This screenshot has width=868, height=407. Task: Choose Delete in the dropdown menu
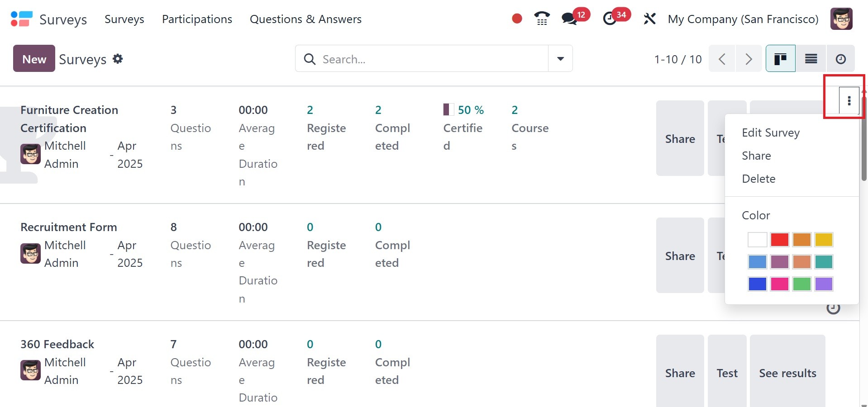pos(758,179)
